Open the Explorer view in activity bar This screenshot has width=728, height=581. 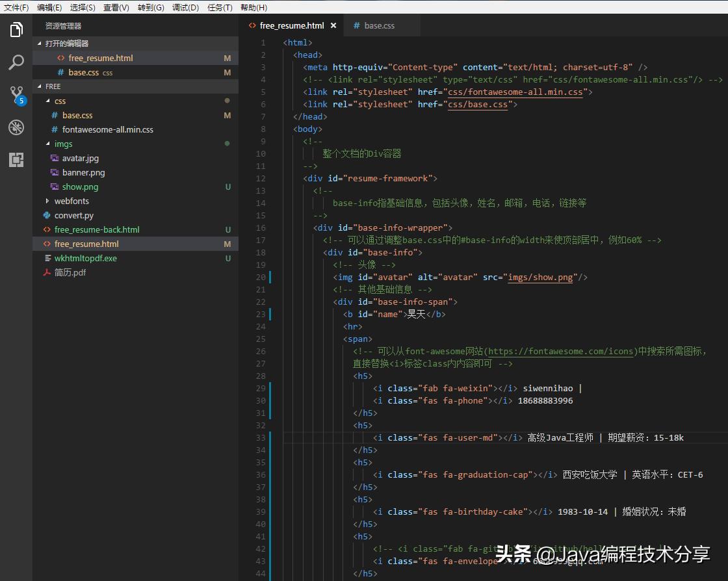(16, 30)
